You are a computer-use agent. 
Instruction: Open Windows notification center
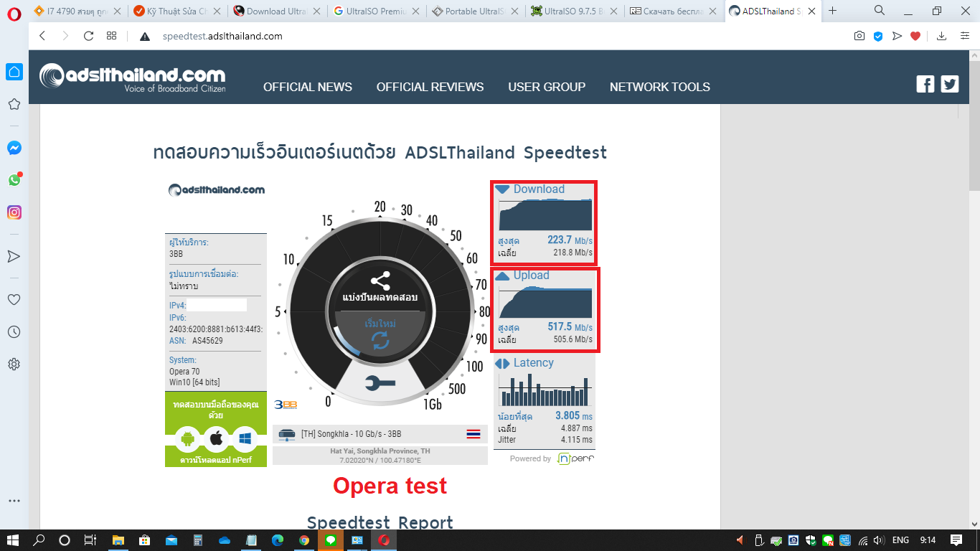click(x=956, y=540)
